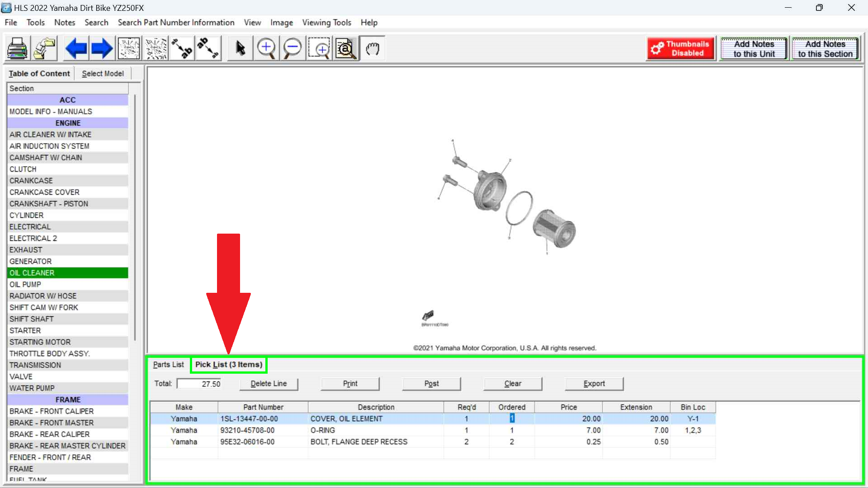
Task: Open the Viewing Tools menu
Action: tap(326, 23)
